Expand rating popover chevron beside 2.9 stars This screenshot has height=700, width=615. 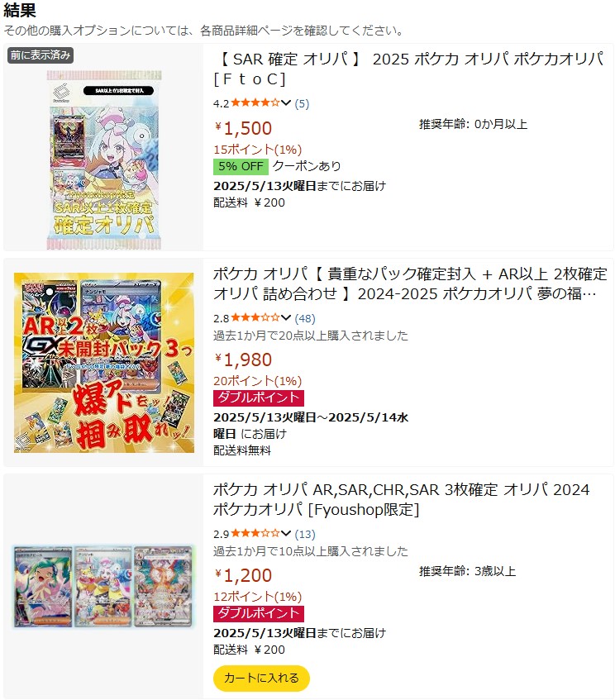tap(286, 534)
